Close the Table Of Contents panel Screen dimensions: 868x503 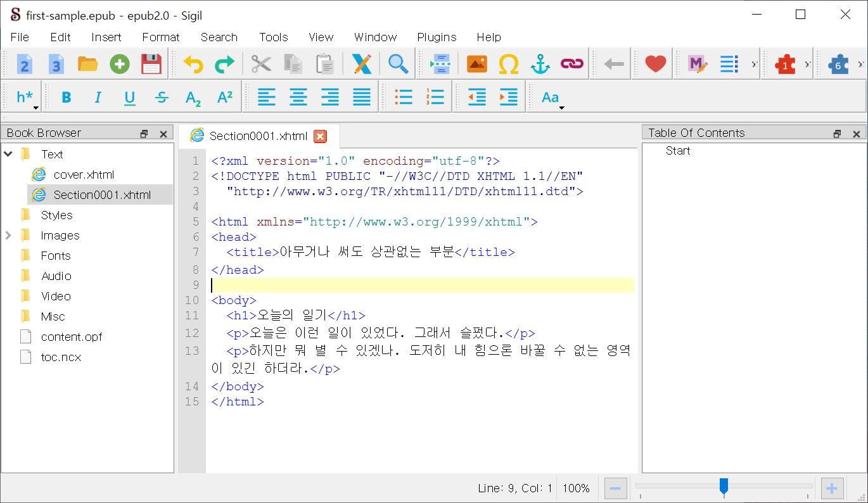857,134
